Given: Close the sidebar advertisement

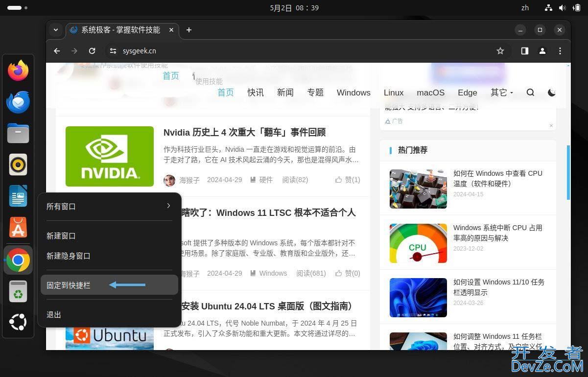Looking at the screenshot, I should pyautogui.click(x=551, y=125).
